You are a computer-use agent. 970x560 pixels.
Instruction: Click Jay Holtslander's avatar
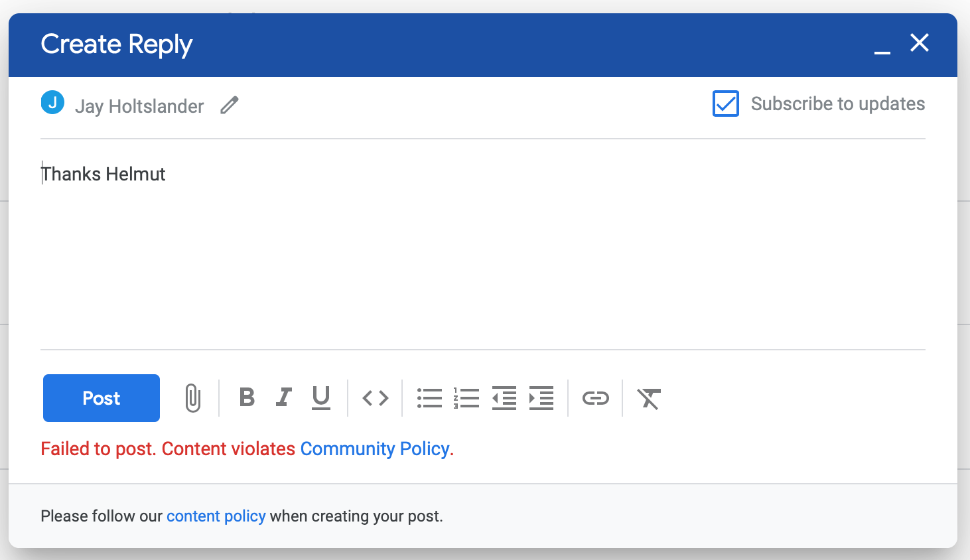click(52, 103)
